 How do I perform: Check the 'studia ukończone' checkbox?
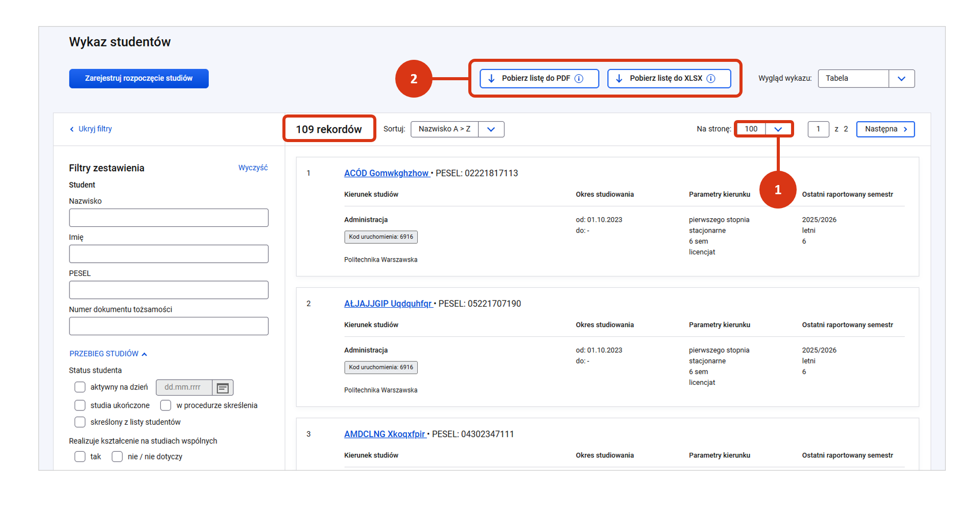pos(80,405)
